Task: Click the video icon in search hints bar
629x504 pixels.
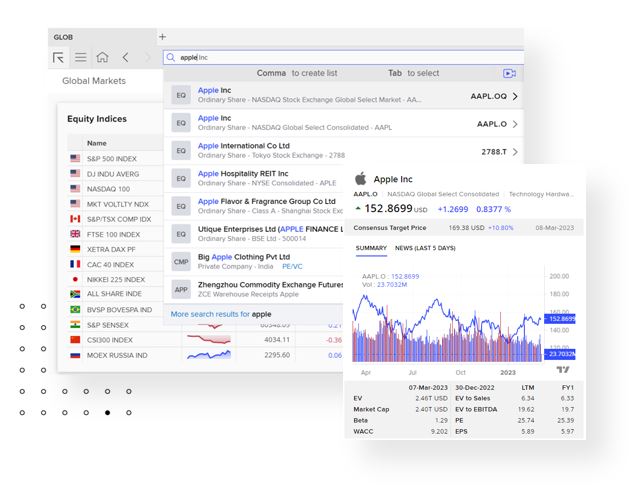Action: (x=509, y=73)
